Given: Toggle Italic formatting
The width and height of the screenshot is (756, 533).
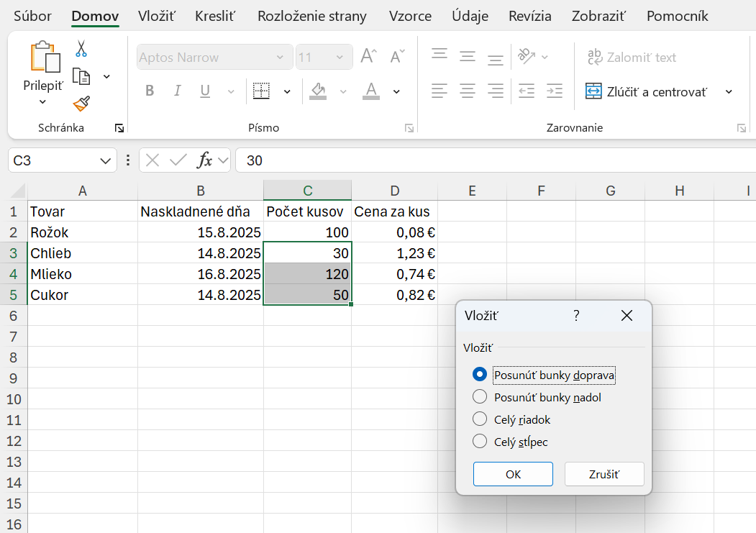Looking at the screenshot, I should point(178,91).
